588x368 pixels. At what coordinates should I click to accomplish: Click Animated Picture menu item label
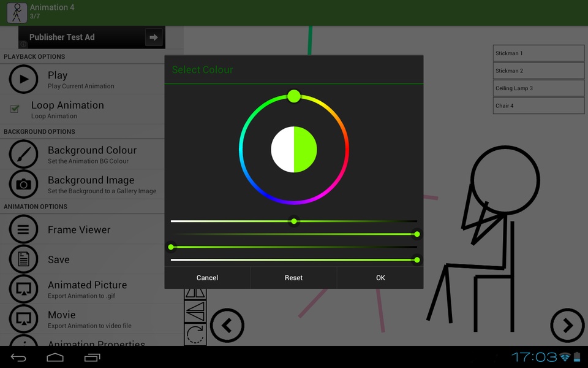88,285
